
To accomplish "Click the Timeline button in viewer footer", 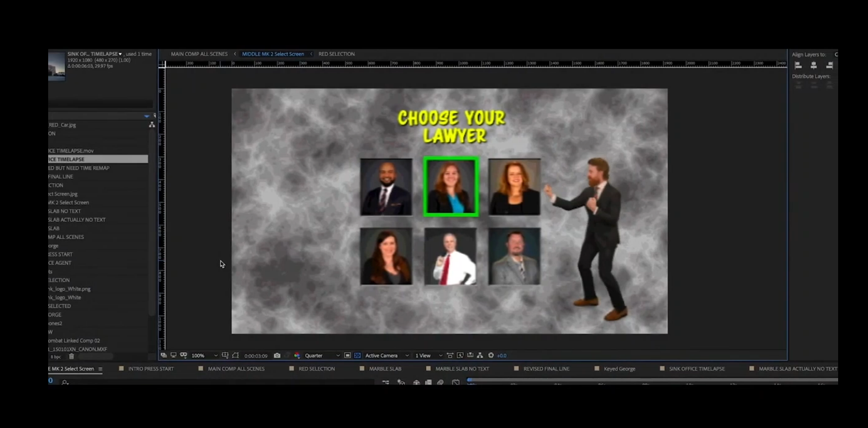I will [470, 355].
